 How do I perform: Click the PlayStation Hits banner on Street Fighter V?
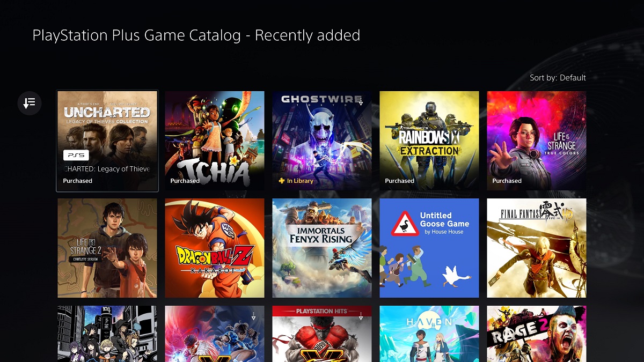click(322, 311)
